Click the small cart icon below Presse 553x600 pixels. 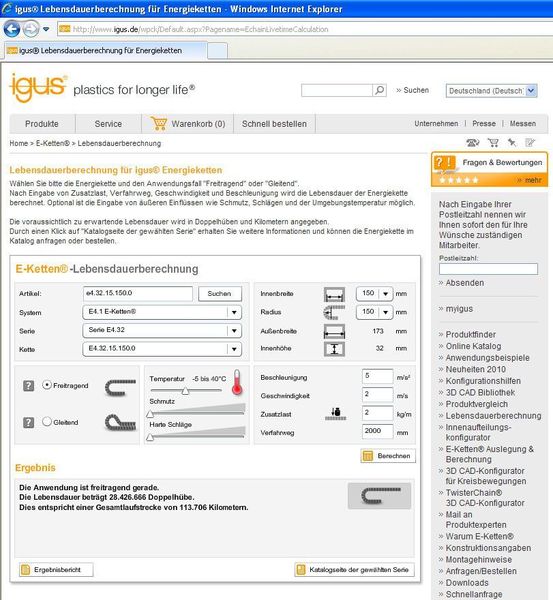point(493,143)
